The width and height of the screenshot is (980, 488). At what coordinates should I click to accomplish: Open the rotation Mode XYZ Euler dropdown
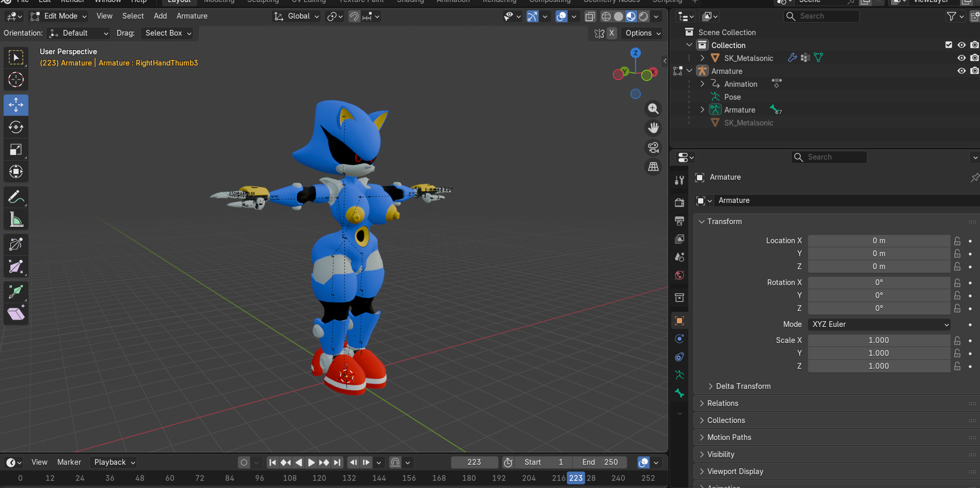[x=879, y=324]
